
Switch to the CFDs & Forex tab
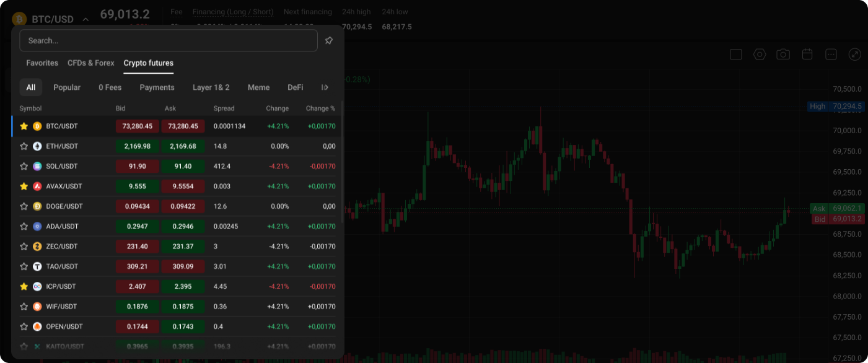pyautogui.click(x=90, y=63)
